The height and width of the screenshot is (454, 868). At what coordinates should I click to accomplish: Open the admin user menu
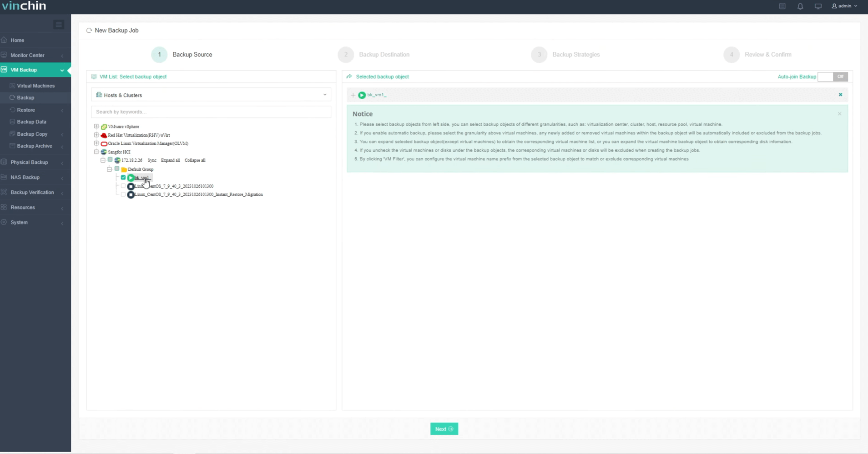pos(844,6)
